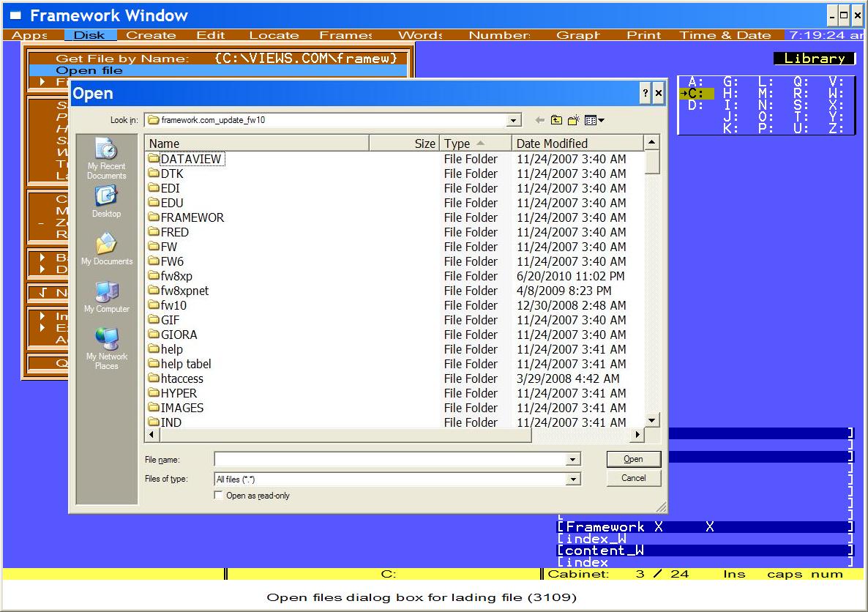Viewport: 868px width, 612px height.
Task: Select the fw10 folder icon
Action: [154, 305]
